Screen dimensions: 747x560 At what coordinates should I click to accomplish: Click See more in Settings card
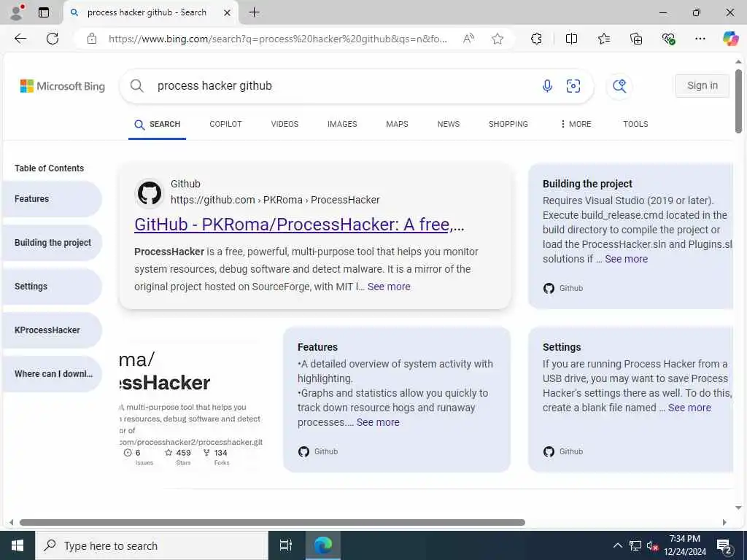click(x=689, y=408)
